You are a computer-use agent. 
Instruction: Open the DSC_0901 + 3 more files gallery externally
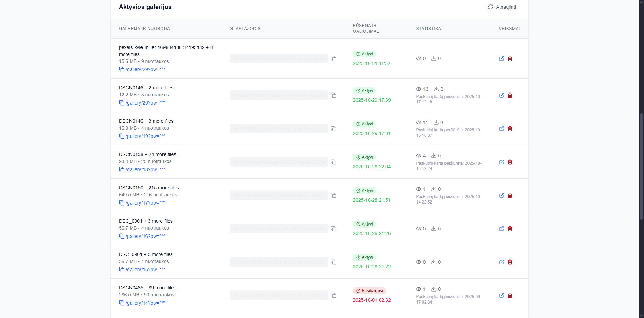point(501,228)
